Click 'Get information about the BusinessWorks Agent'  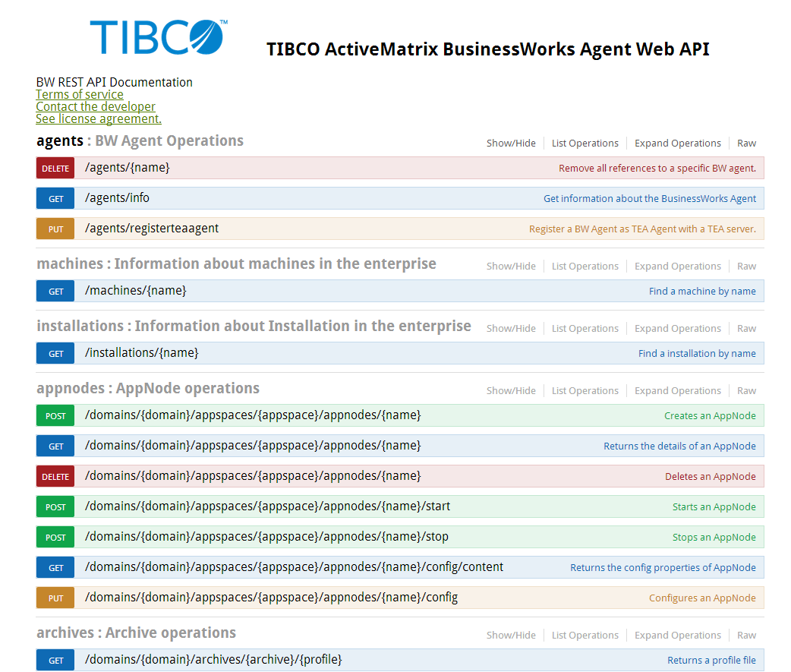[x=650, y=198]
